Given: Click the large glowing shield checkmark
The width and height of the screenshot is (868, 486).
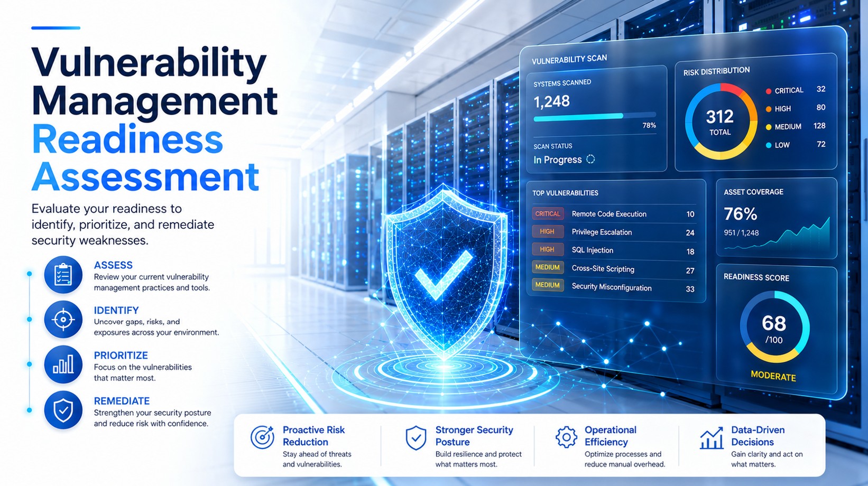Looking at the screenshot, I should [x=444, y=275].
